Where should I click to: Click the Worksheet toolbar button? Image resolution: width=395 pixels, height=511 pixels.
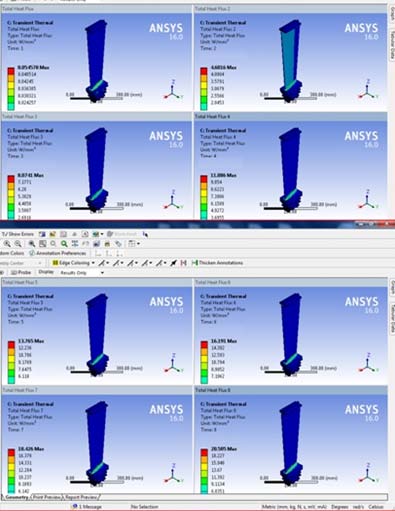tap(122, 234)
